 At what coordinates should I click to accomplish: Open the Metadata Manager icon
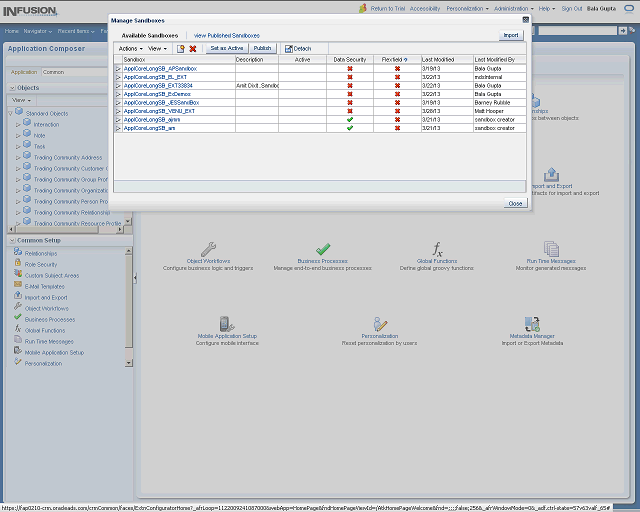click(532, 323)
